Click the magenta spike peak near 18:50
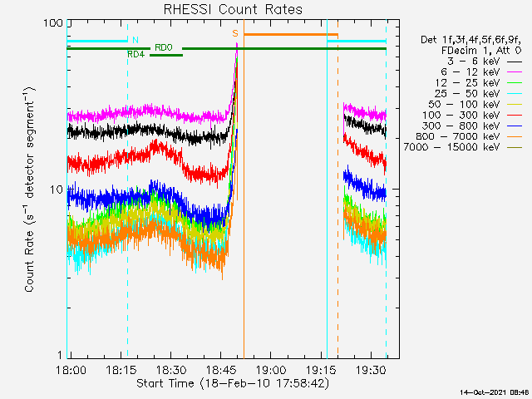 click(236, 45)
